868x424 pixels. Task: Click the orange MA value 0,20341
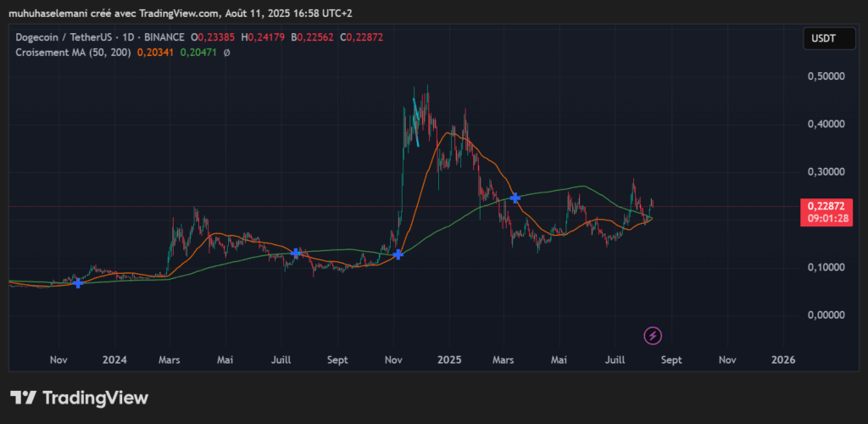click(x=155, y=53)
